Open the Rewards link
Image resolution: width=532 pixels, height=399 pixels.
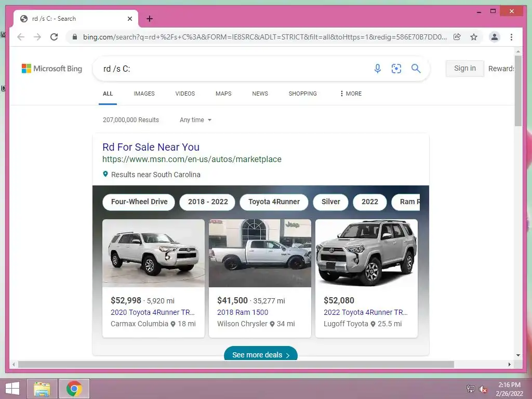tap(501, 69)
